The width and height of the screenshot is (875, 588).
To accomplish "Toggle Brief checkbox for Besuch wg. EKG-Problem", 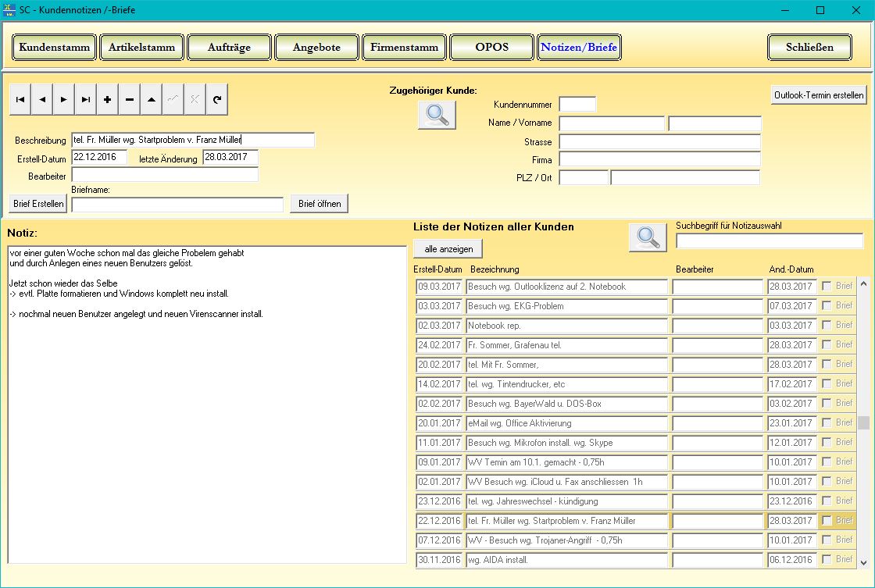I will coord(827,306).
